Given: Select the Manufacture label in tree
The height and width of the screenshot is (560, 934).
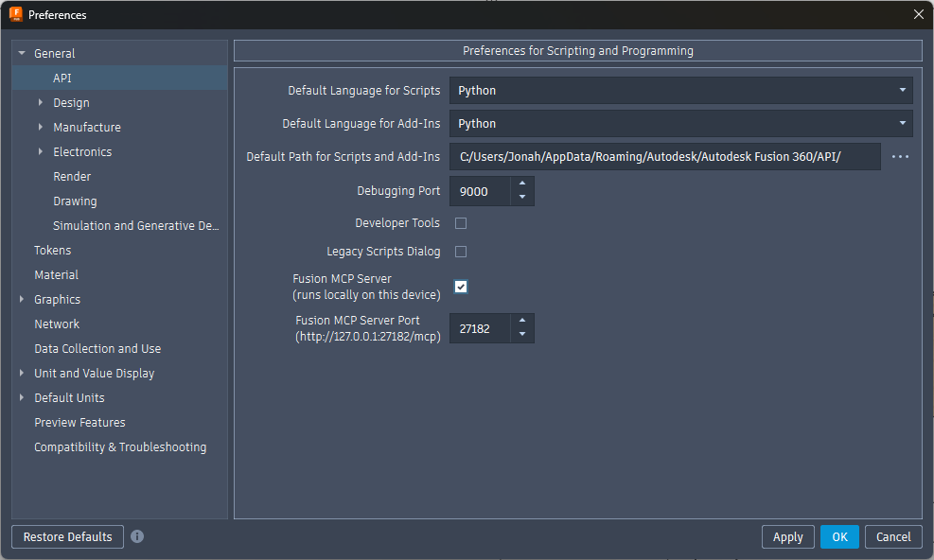Looking at the screenshot, I should (87, 127).
